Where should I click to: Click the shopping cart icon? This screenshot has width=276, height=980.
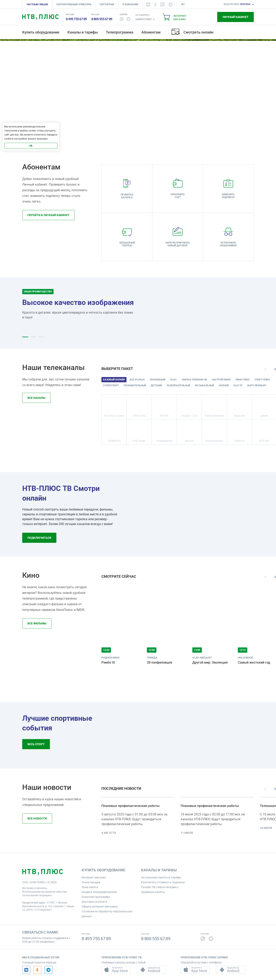(x=166, y=17)
